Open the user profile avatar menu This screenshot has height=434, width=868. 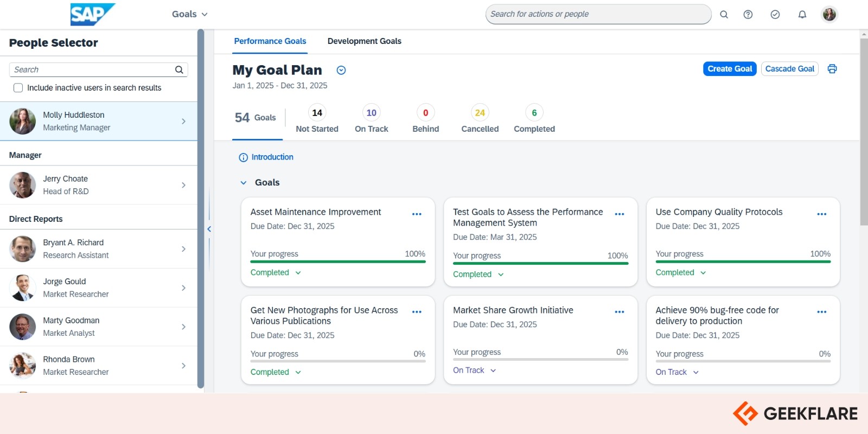[829, 15]
